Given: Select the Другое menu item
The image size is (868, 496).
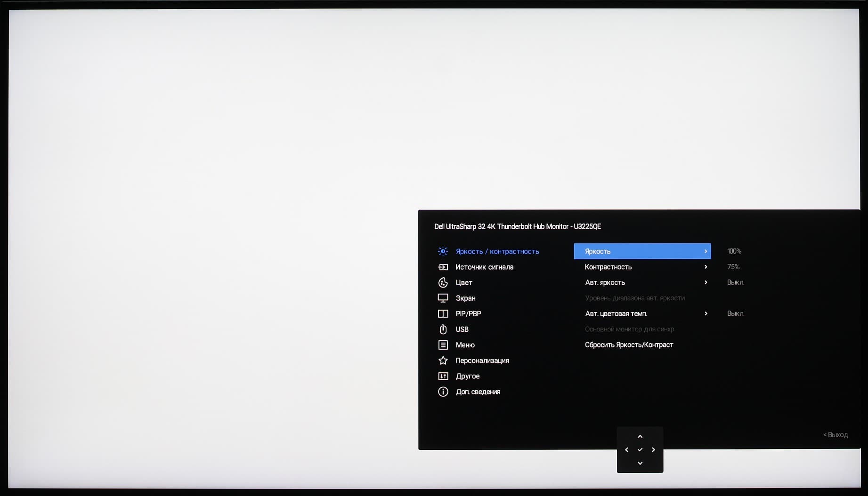Looking at the screenshot, I should (x=468, y=376).
